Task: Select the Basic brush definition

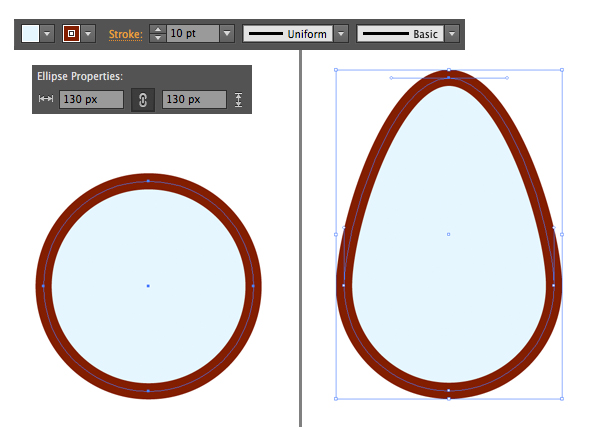Action: click(x=400, y=34)
